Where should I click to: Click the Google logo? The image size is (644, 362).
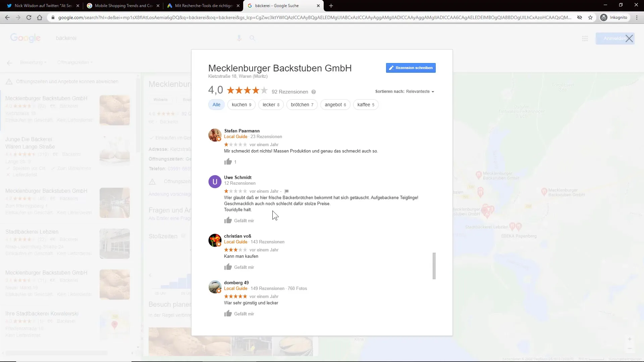(25, 38)
